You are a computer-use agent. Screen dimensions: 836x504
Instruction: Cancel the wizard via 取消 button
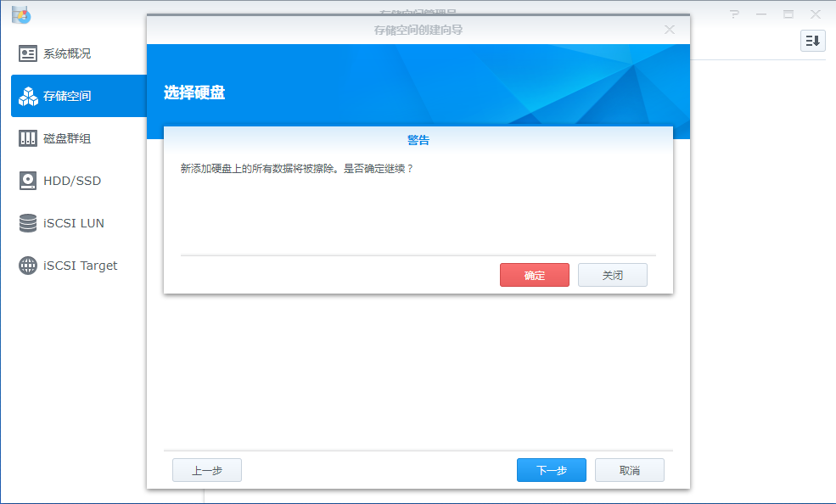[629, 470]
